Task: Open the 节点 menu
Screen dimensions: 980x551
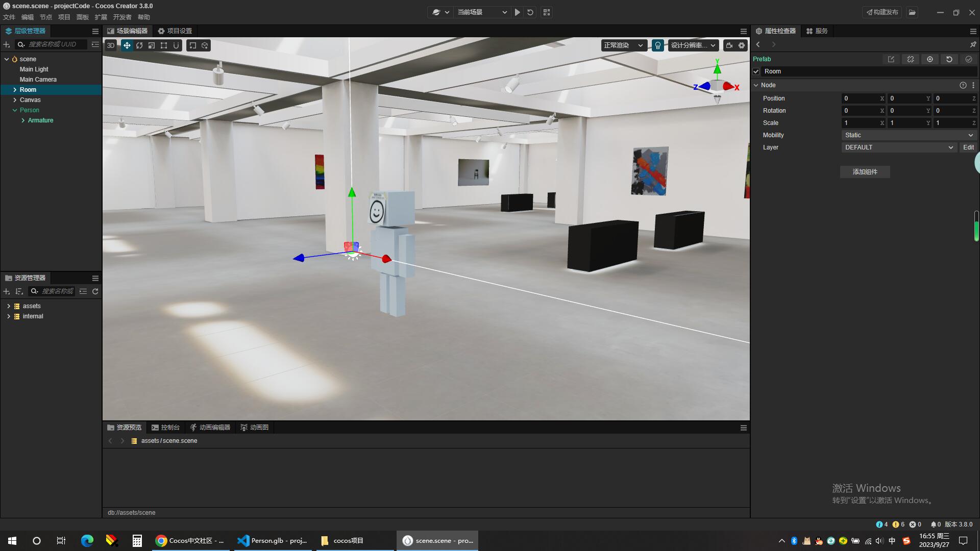Action: [45, 17]
